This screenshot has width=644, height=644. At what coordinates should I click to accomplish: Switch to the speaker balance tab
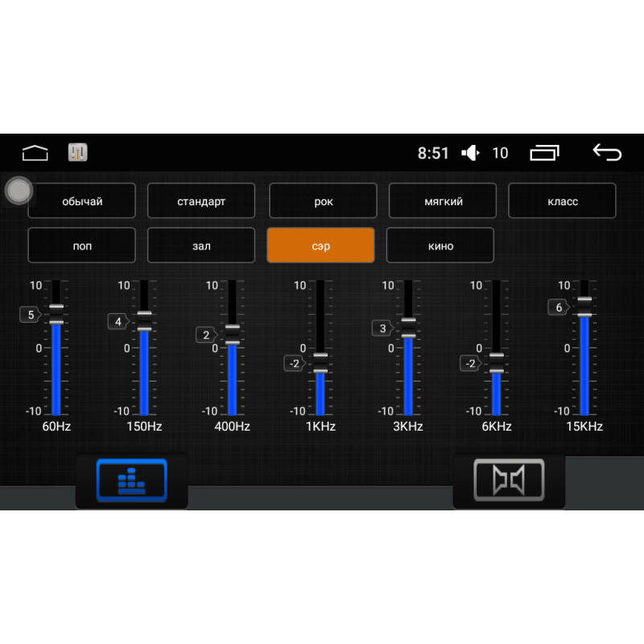(x=509, y=480)
